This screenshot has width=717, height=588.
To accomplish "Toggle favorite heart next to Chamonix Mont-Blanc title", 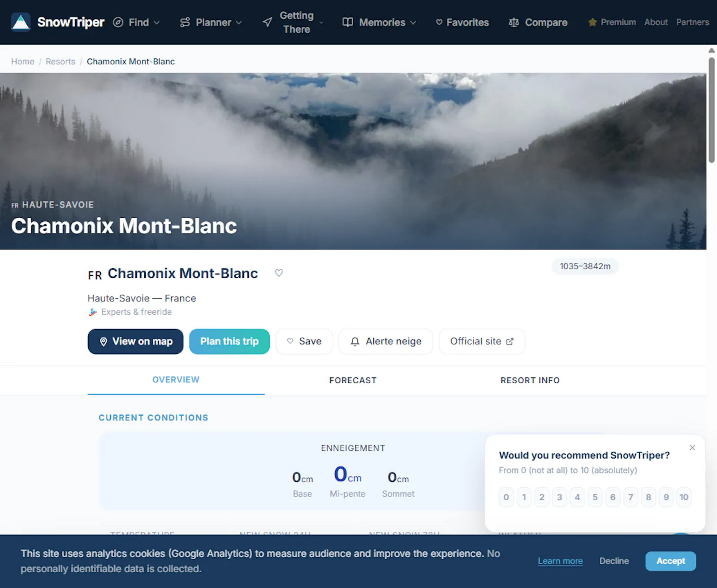I will click(279, 273).
